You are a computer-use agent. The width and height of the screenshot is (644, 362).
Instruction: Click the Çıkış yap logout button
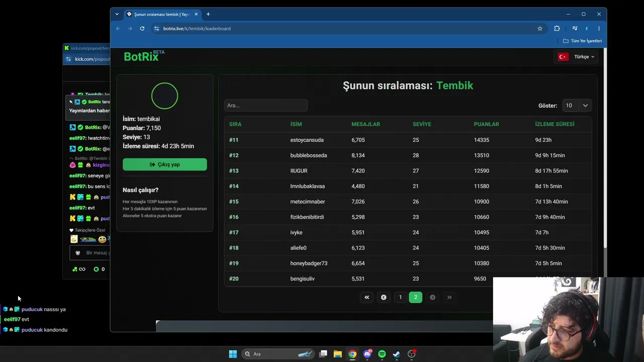click(165, 164)
